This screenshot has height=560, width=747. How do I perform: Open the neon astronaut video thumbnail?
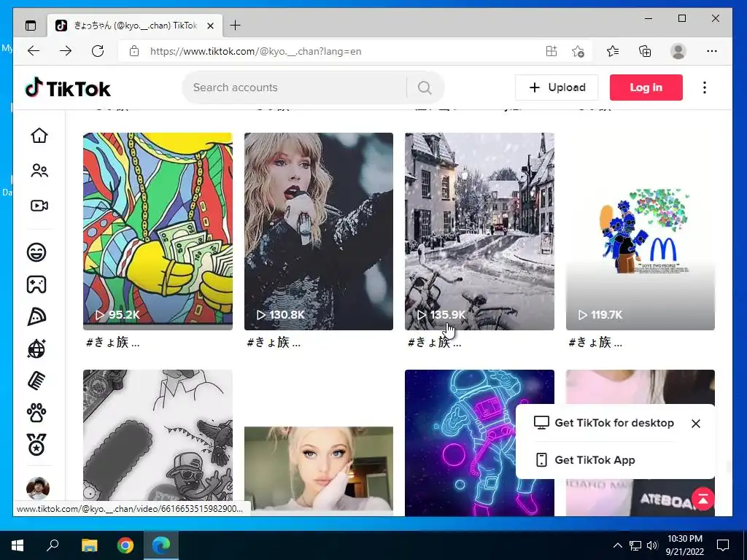coord(460,443)
